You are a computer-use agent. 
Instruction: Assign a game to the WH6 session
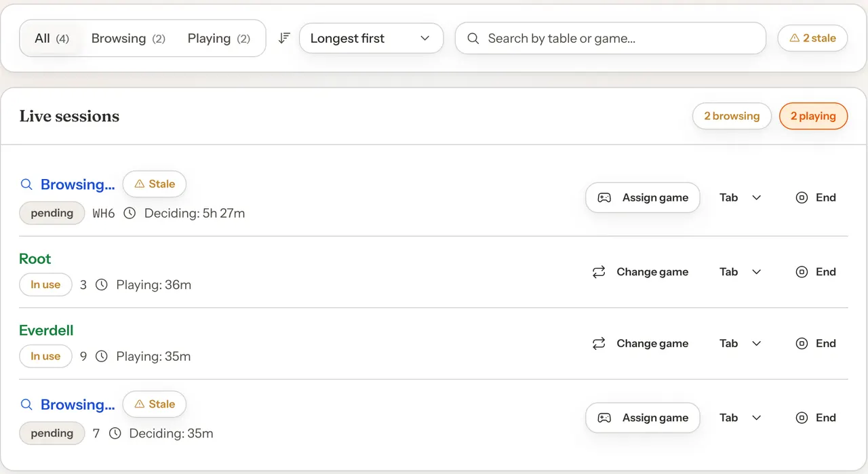point(643,198)
